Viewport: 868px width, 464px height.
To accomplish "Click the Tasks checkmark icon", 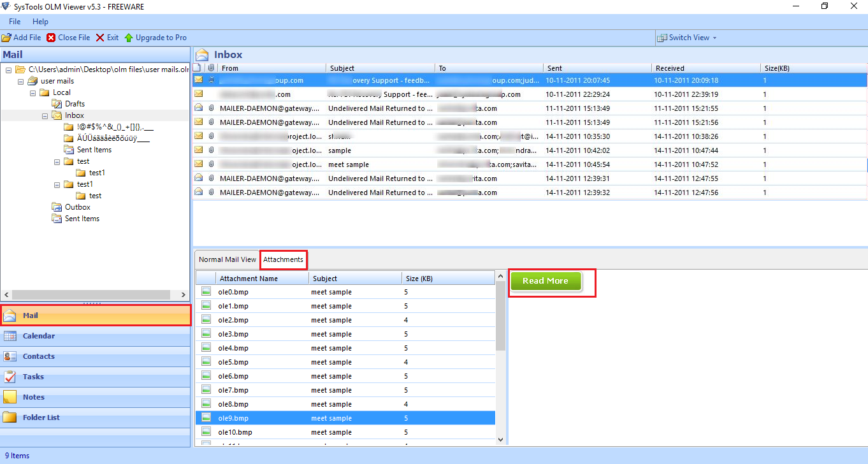I will (x=10, y=377).
